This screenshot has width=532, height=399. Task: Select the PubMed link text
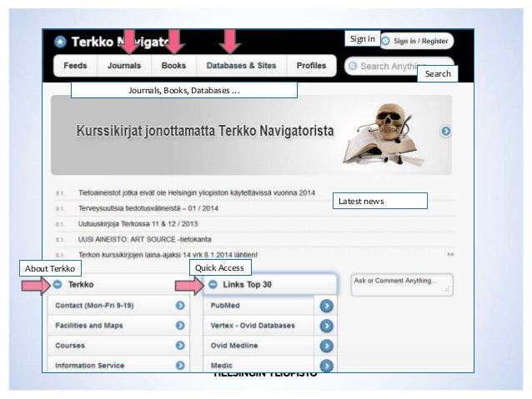coord(225,306)
